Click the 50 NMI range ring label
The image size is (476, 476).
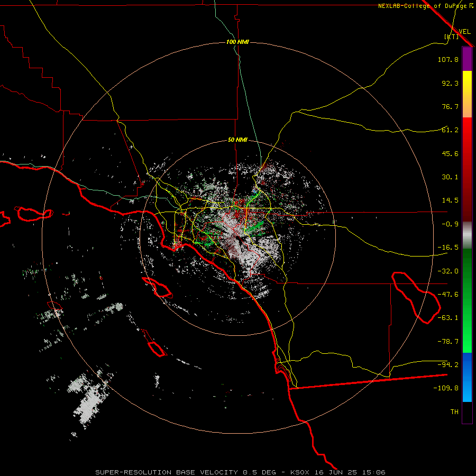[x=237, y=140]
